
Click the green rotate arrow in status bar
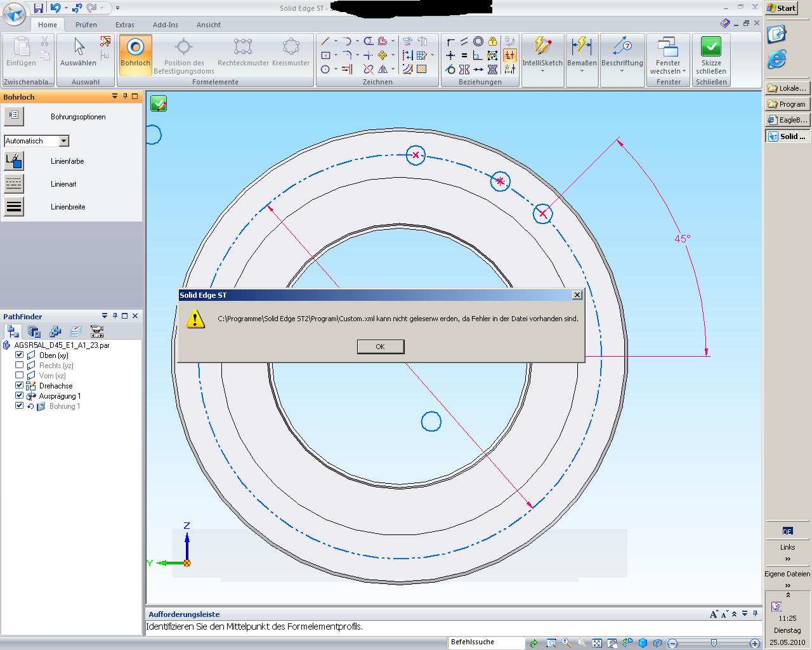tap(534, 643)
